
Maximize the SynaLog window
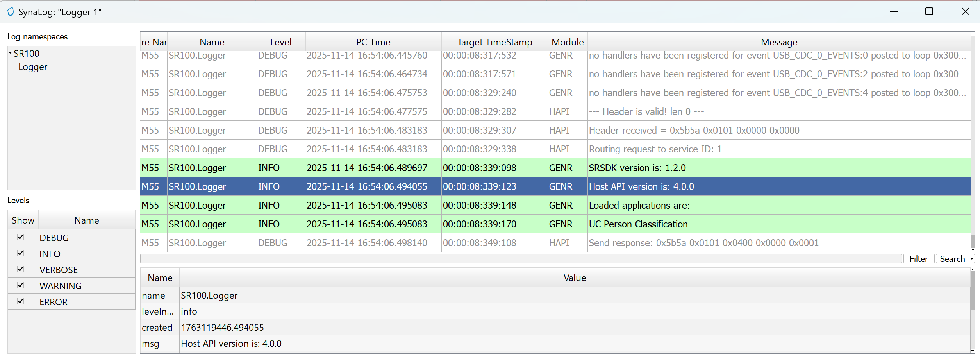pyautogui.click(x=929, y=12)
